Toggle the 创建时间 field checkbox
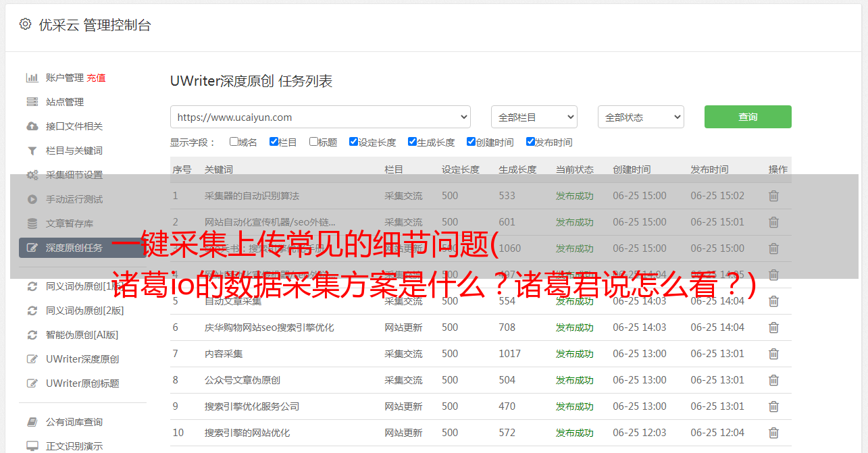This screenshot has height=453, width=868. click(x=471, y=142)
